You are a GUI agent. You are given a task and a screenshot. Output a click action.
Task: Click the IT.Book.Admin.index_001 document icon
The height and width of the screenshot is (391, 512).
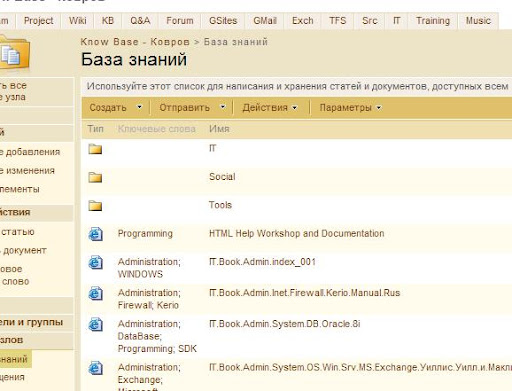(95, 262)
